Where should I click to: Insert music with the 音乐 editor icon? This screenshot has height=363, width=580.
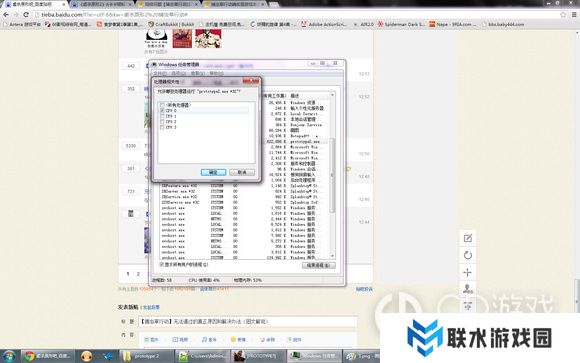tap(209, 340)
